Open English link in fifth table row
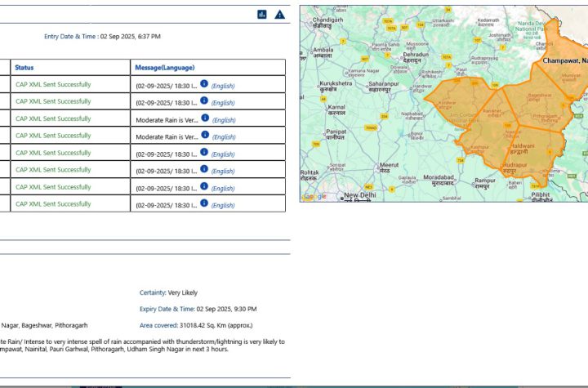Viewport: 588px width, 388px height. pyautogui.click(x=223, y=154)
